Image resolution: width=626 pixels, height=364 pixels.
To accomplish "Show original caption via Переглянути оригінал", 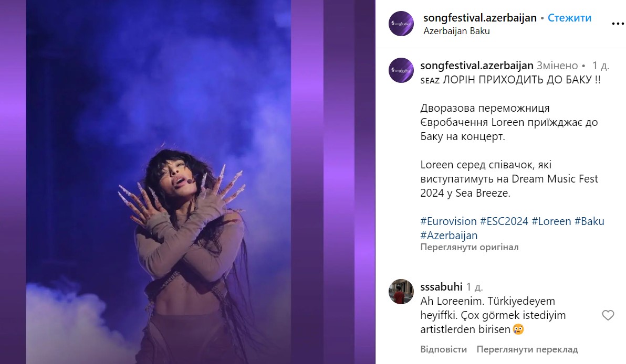I will tap(469, 247).
